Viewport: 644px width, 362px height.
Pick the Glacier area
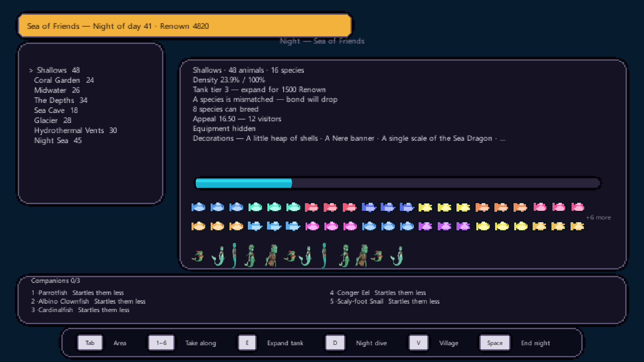point(52,120)
